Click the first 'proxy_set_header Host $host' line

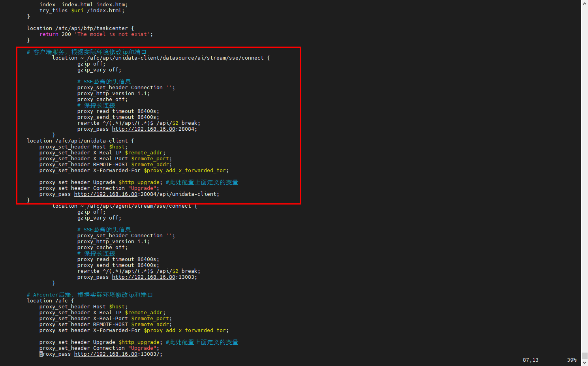(83, 147)
